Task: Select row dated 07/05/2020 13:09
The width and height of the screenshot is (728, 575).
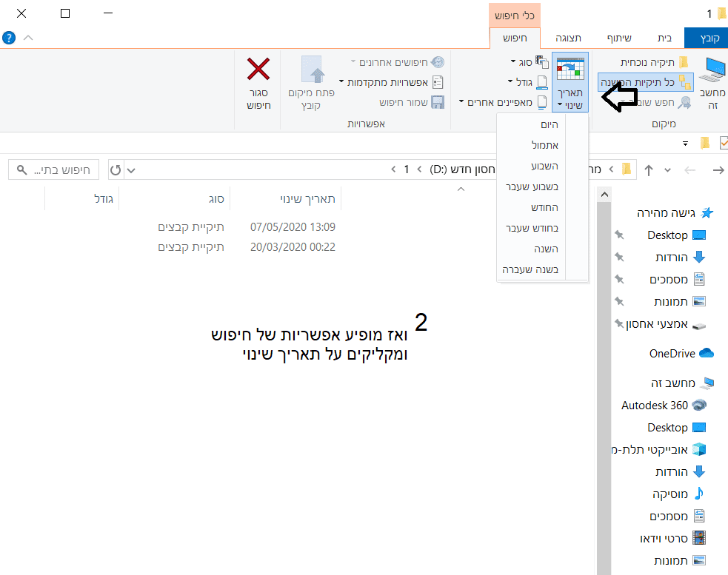Action: (293, 227)
